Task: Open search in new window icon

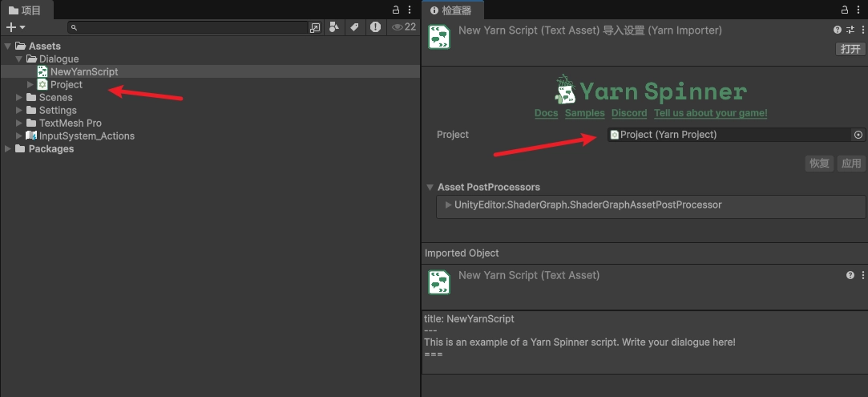Action: 315,27
